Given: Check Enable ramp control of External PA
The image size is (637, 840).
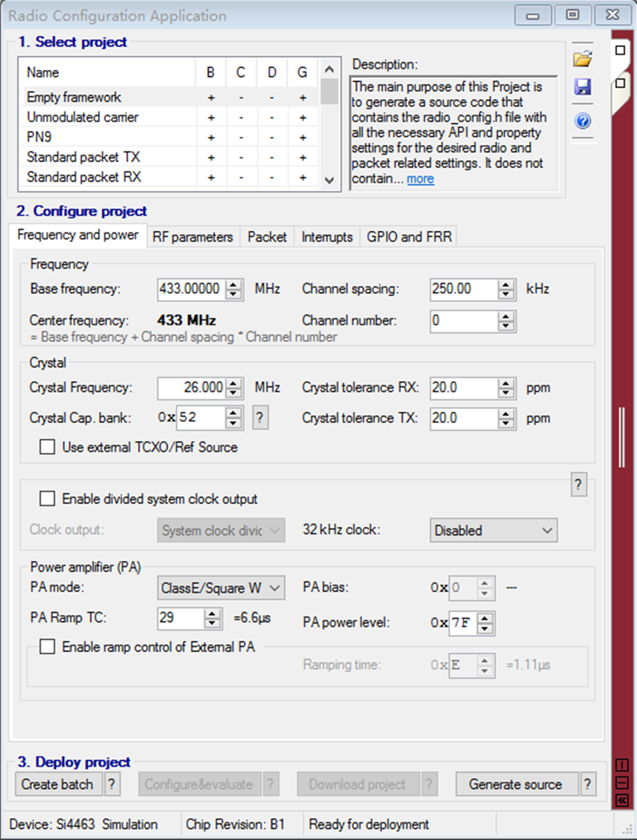Looking at the screenshot, I should pyautogui.click(x=47, y=647).
